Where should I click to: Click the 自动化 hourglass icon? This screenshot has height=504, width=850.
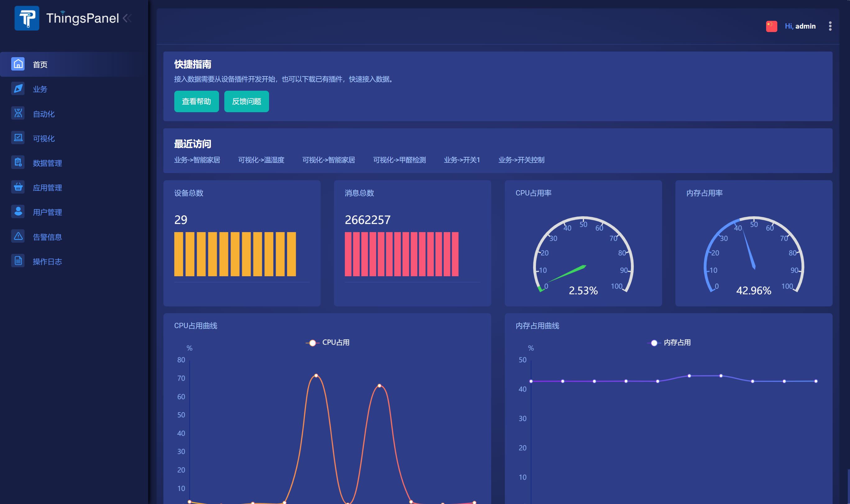pyautogui.click(x=18, y=113)
